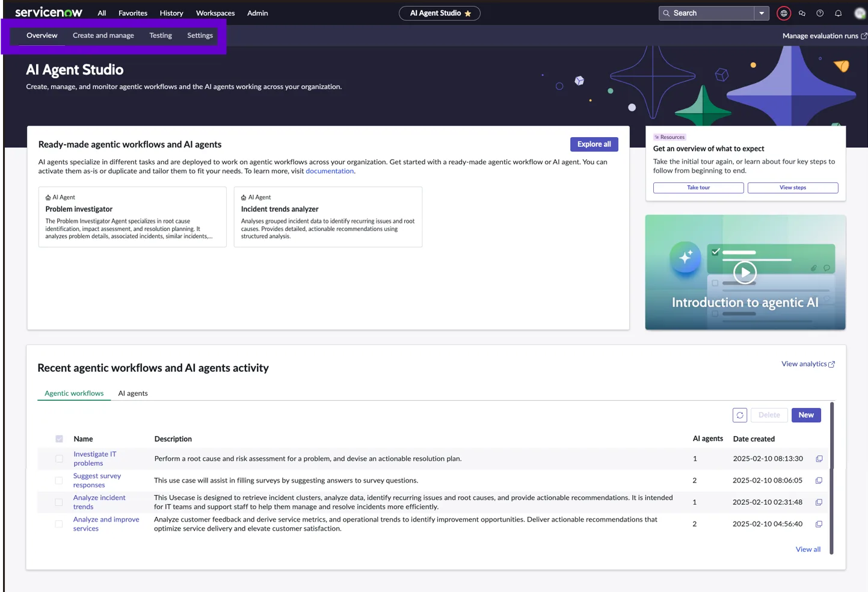Switch to the Overview tab

pyautogui.click(x=42, y=35)
